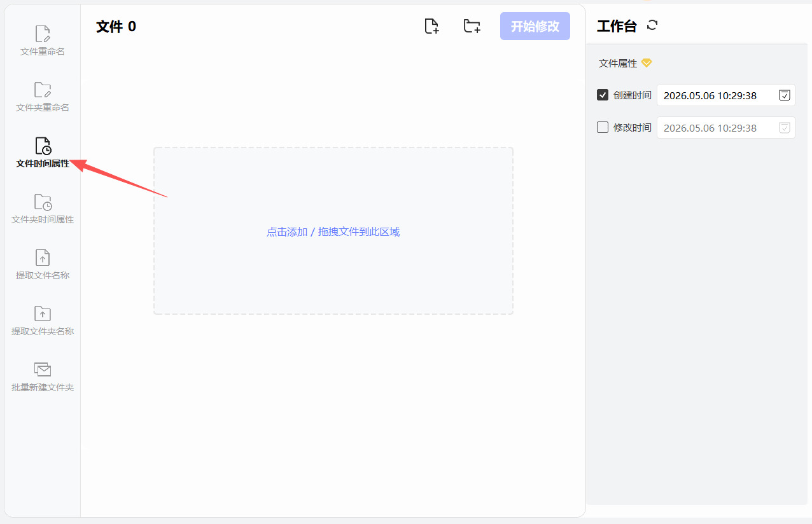
Task: Select 文件时间属性 in the sidebar
Action: pyautogui.click(x=43, y=153)
